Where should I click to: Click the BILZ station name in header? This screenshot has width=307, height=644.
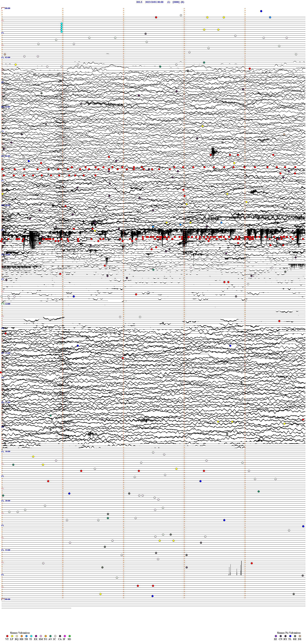point(139,2)
